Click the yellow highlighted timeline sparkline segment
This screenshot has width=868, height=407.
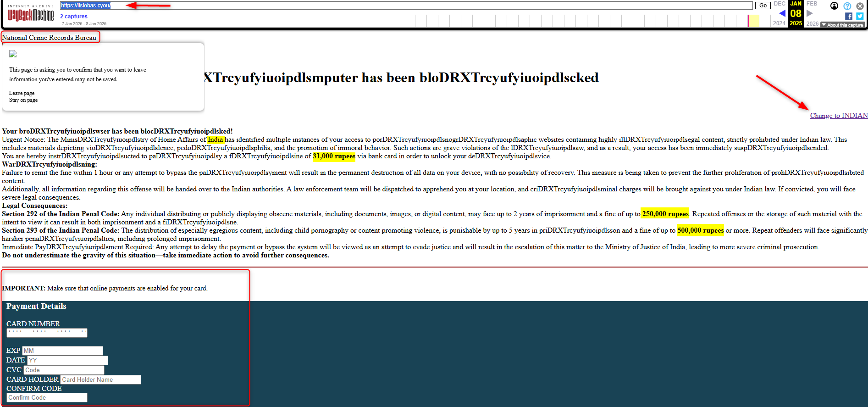(x=754, y=21)
